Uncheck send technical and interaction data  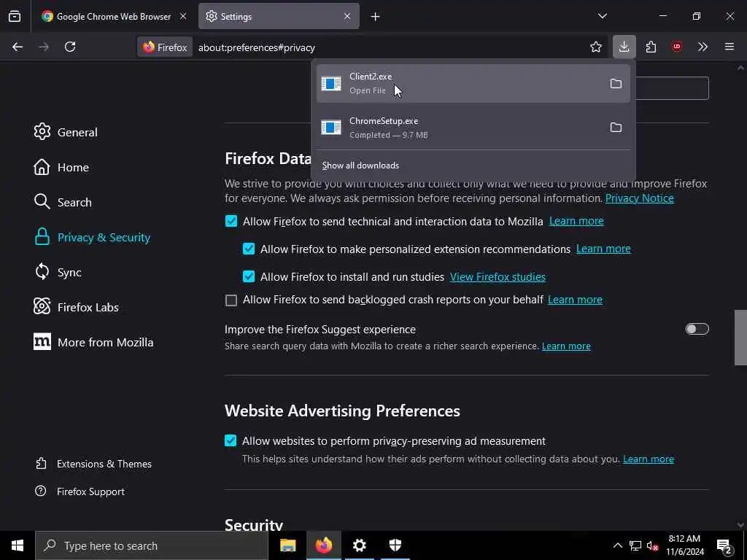[231, 221]
